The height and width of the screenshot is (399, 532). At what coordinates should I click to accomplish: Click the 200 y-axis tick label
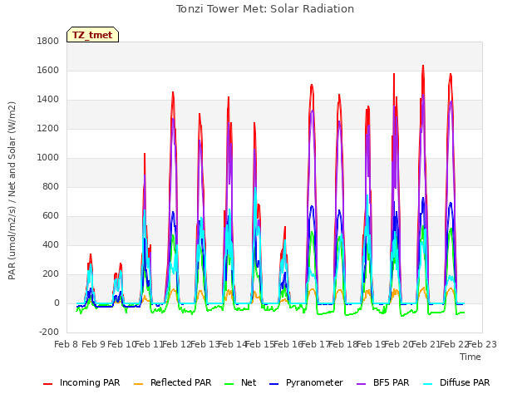pos(51,274)
